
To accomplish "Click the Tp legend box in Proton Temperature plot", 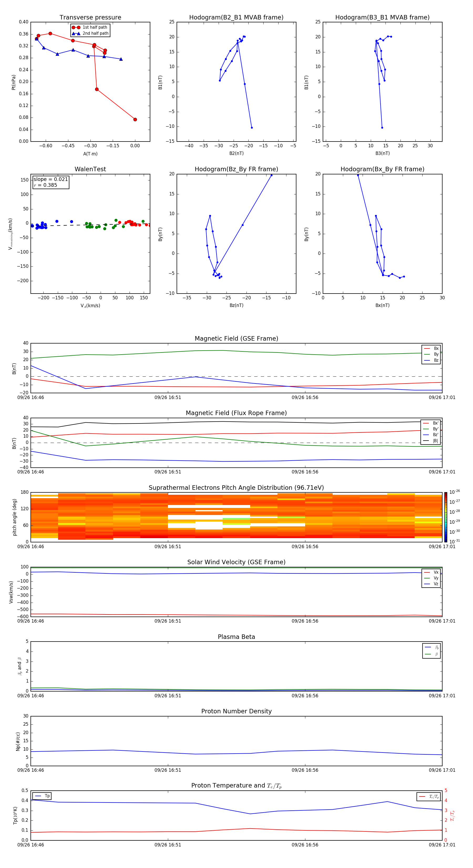I will point(42,796).
